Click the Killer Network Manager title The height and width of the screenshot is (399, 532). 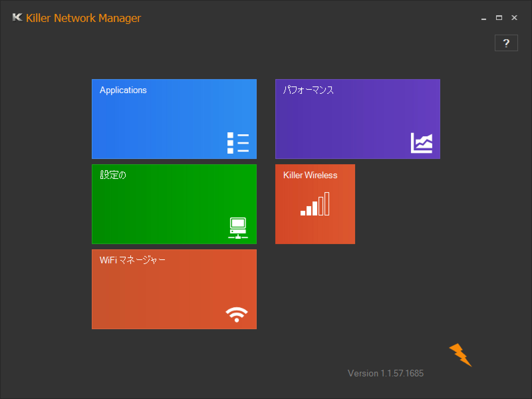click(x=83, y=18)
